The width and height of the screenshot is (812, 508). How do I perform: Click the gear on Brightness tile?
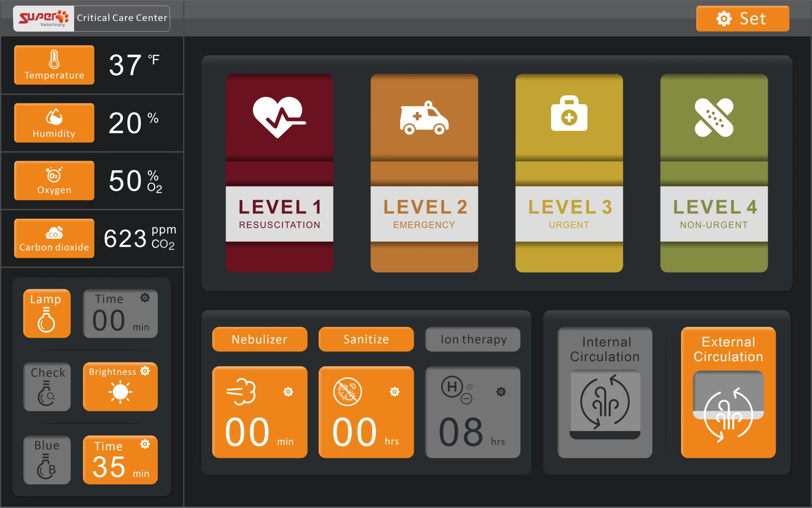click(x=145, y=371)
